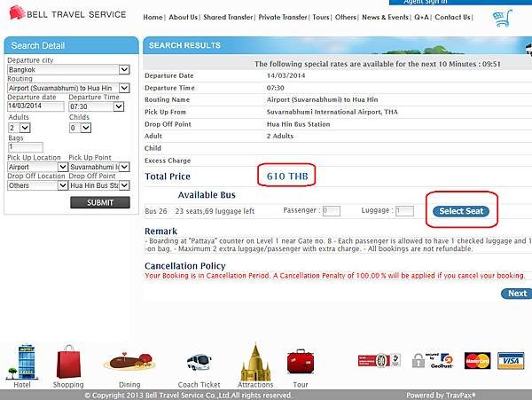The width and height of the screenshot is (532, 400).
Task: Click the Next button
Action: pyautogui.click(x=517, y=294)
